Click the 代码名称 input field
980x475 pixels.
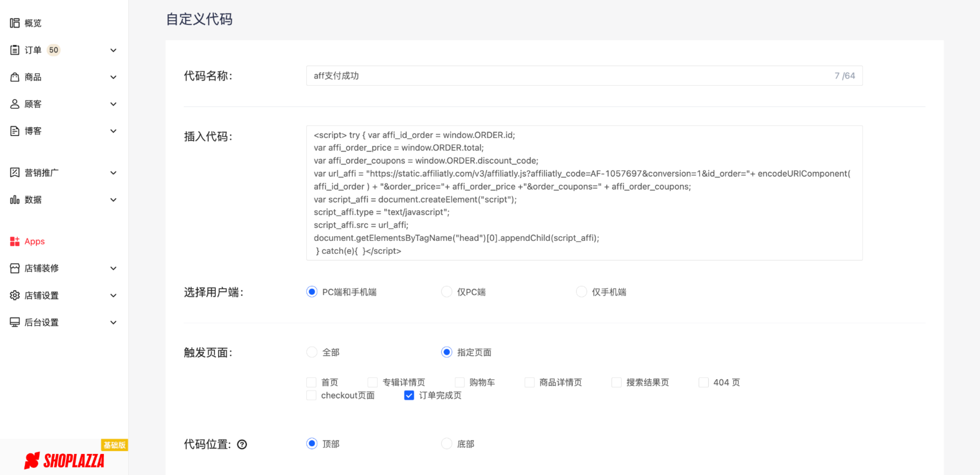coord(584,76)
